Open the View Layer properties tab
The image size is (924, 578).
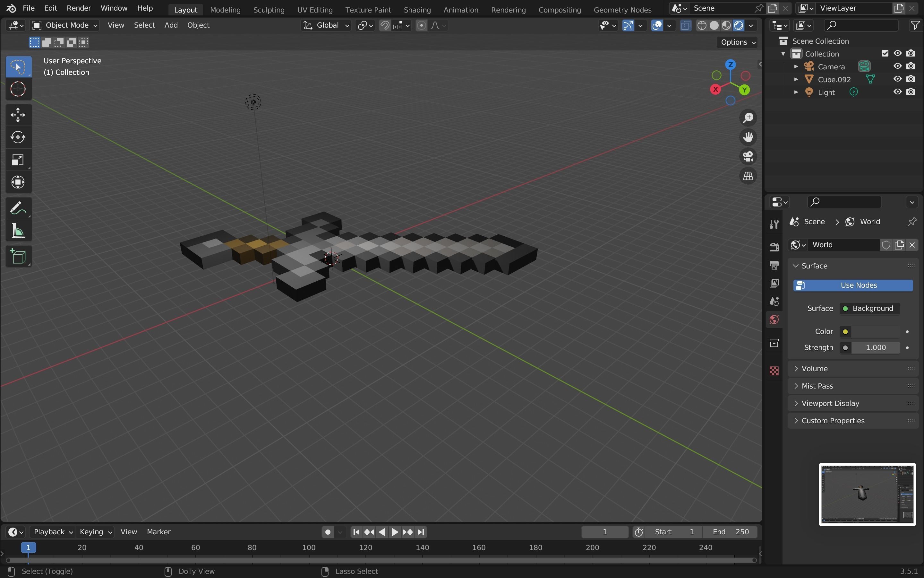tap(774, 283)
